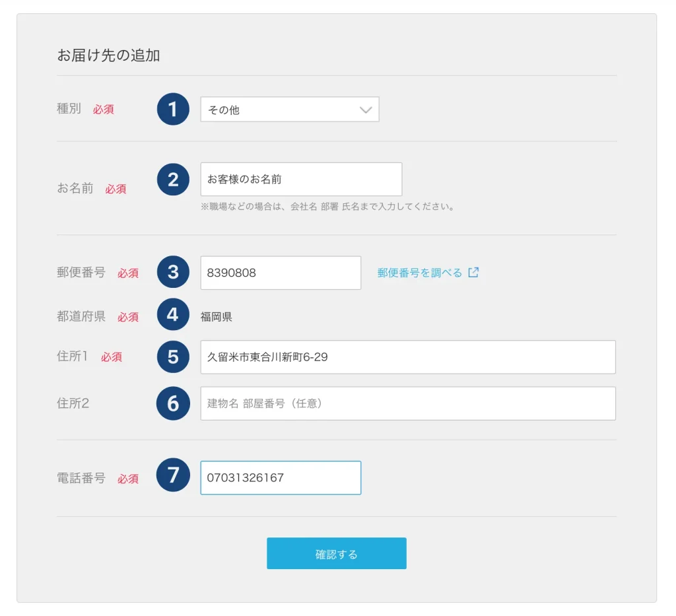Click the number 2 step badge

click(x=173, y=179)
